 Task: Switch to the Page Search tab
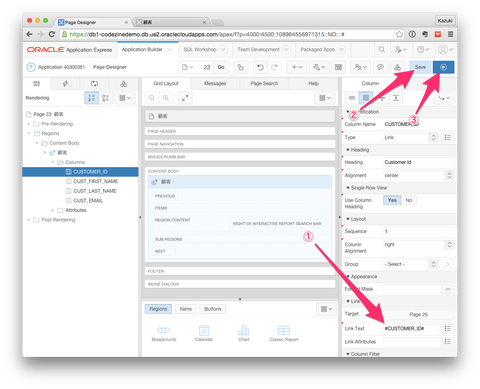pyautogui.click(x=264, y=83)
